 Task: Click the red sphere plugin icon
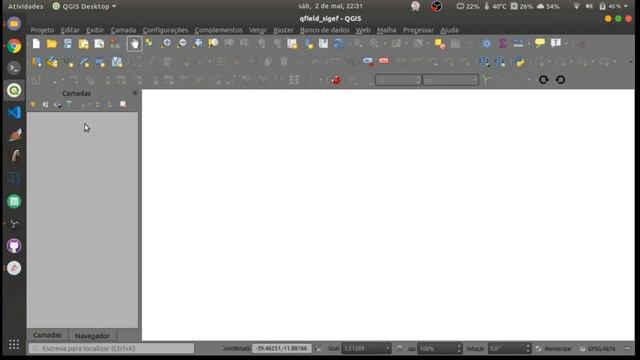[336, 80]
